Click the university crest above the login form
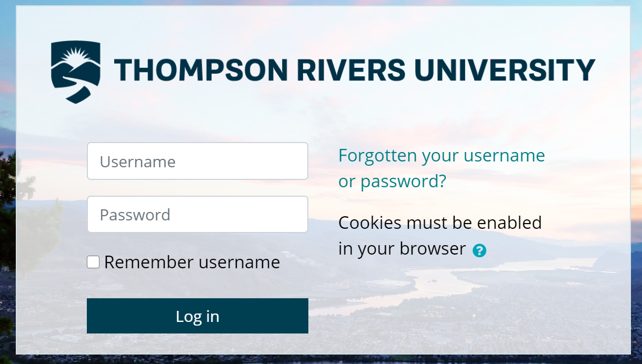642x364 pixels. 74,71
